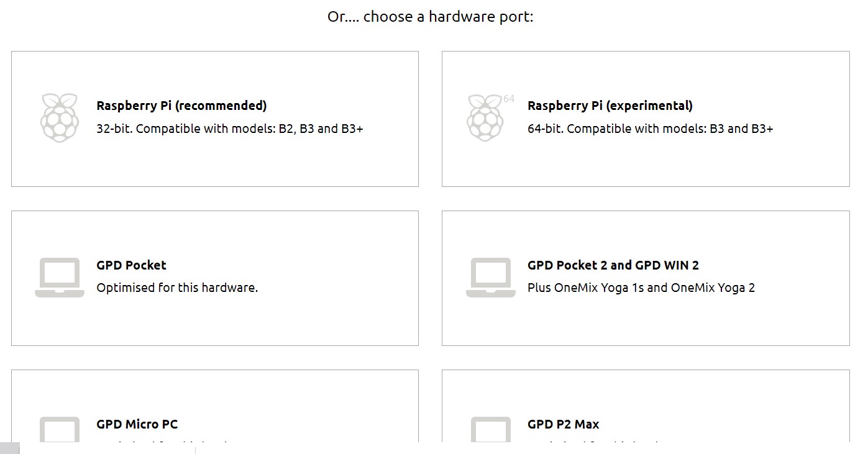868x454 pixels.
Task: Click 'Optimised for this hardware.' under GPD Pocket
Action: tap(177, 288)
